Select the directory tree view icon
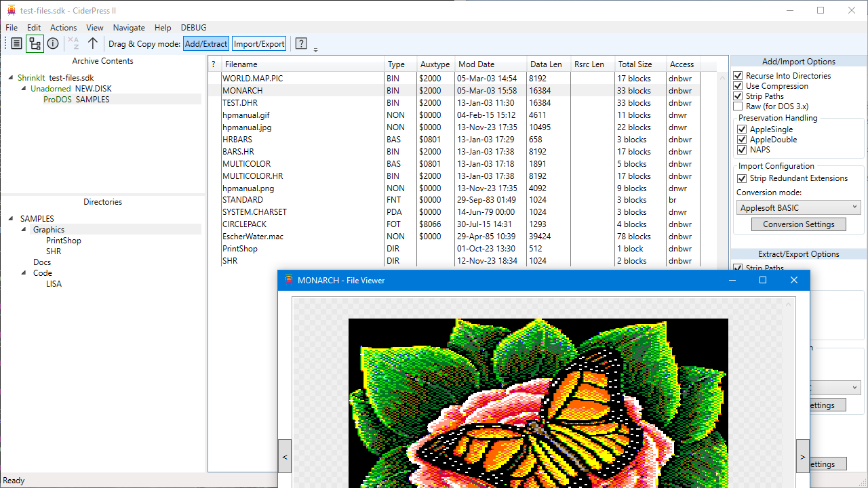 (x=35, y=44)
